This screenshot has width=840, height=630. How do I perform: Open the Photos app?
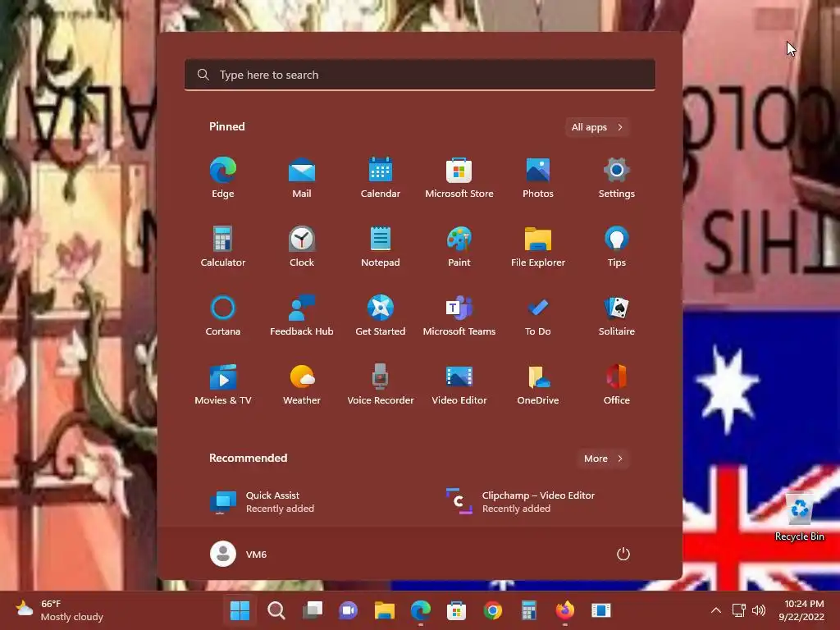[x=538, y=178]
